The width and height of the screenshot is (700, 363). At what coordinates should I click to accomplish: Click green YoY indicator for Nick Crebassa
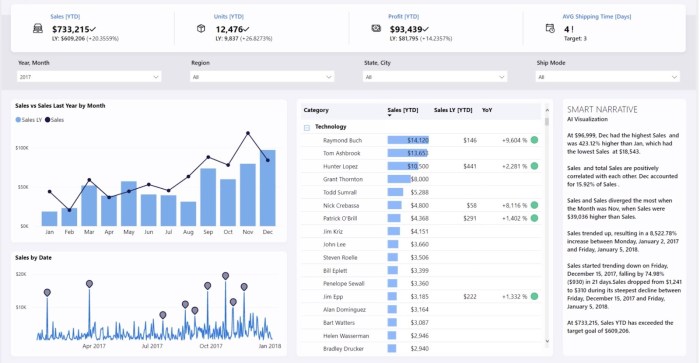point(534,205)
